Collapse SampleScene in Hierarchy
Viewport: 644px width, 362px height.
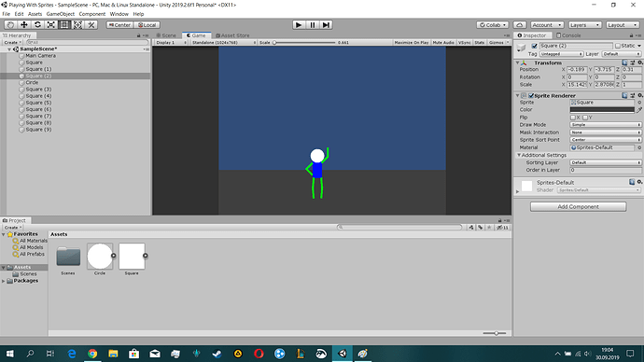pyautogui.click(x=9, y=49)
